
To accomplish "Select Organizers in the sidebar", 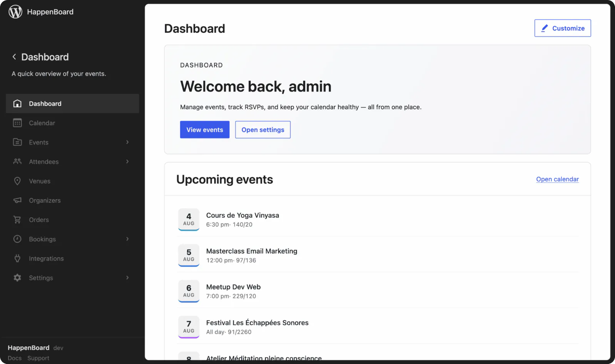I will click(x=72, y=200).
